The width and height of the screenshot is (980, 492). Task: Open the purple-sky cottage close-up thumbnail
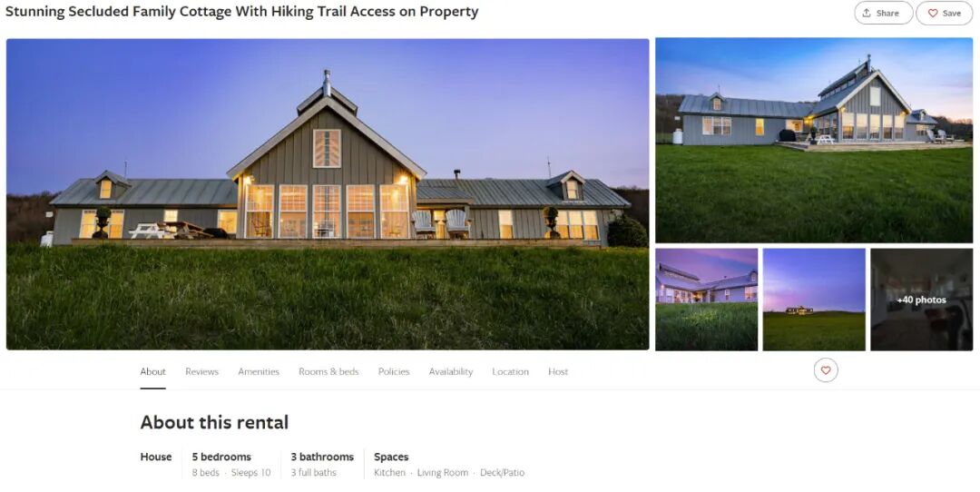(x=706, y=300)
